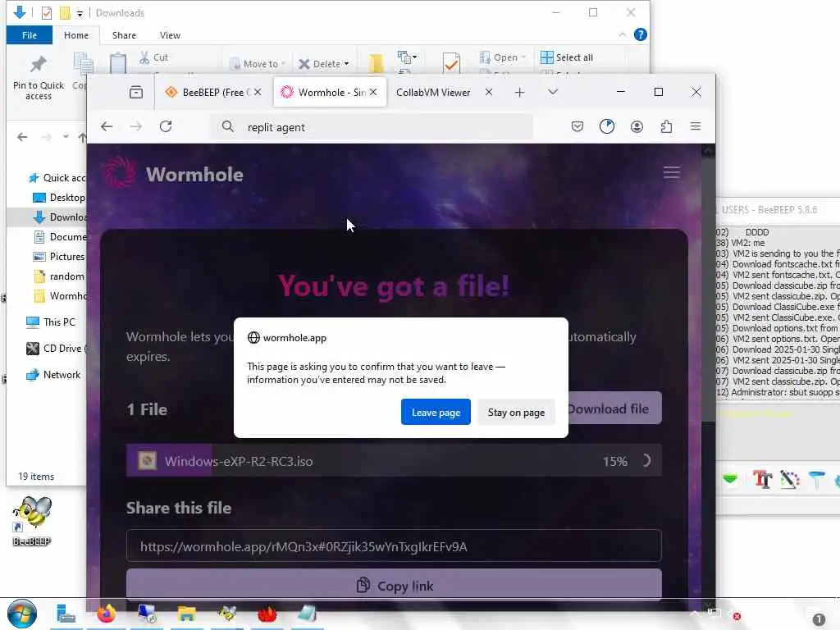
Task: Open the Firefox application menu
Action: pyautogui.click(x=696, y=126)
